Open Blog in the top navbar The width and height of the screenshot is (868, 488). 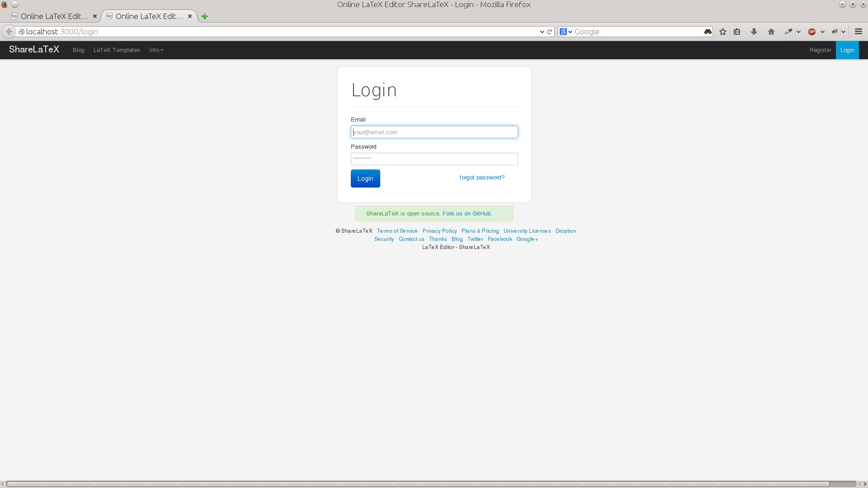(79, 50)
